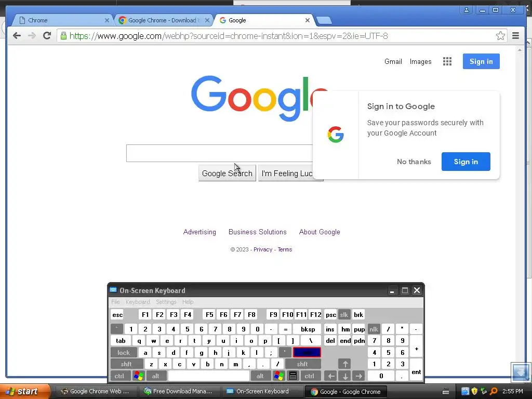This screenshot has height=399, width=532.
Task: Open the Google apps grid icon
Action: (447, 61)
